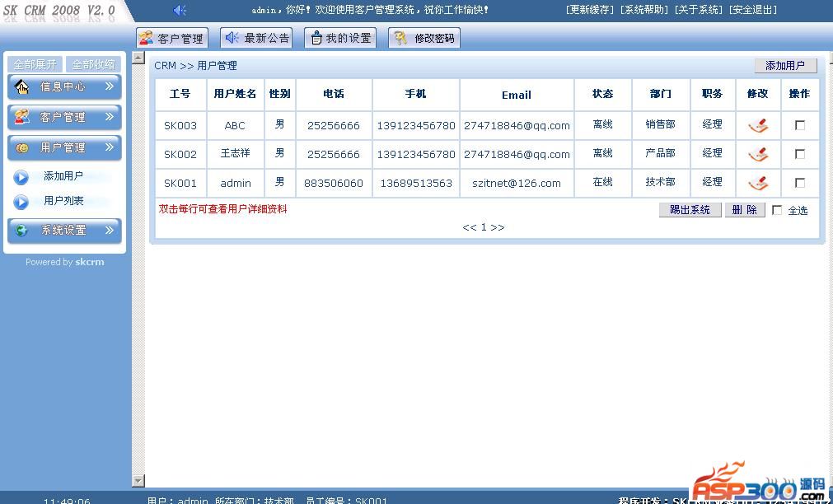
Task: Click the edit icon for SK001 row
Action: click(x=758, y=183)
